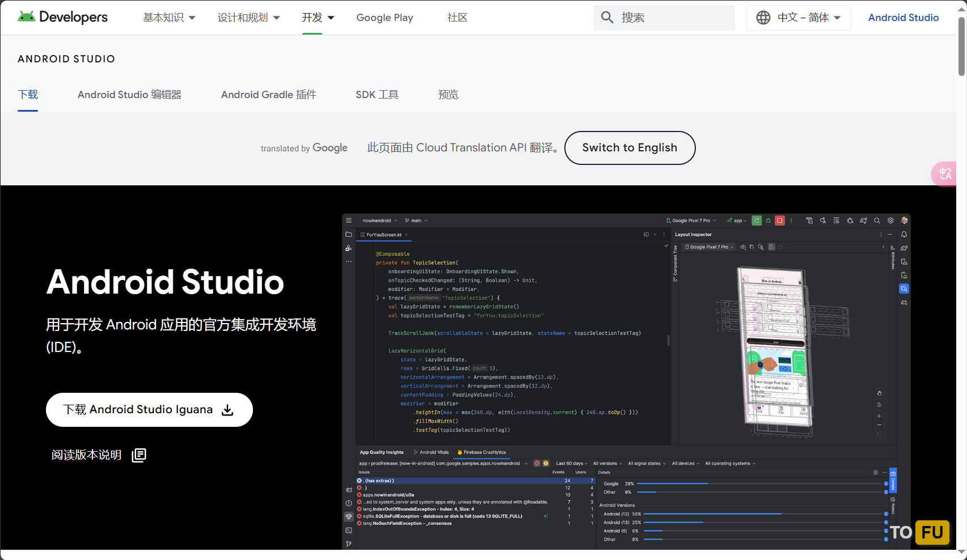Click the search magnifier icon in header

pyautogui.click(x=607, y=18)
